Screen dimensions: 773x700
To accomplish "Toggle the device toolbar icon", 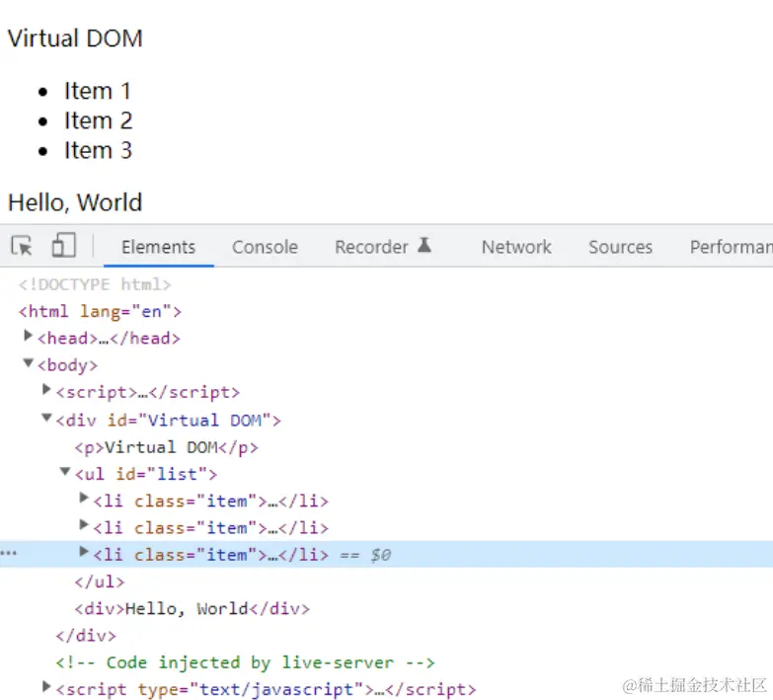I will click(63, 245).
